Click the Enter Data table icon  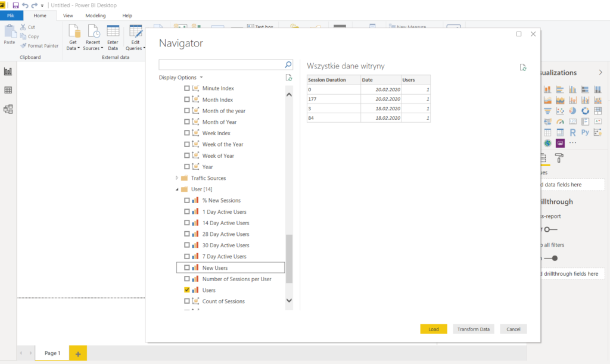[113, 32]
